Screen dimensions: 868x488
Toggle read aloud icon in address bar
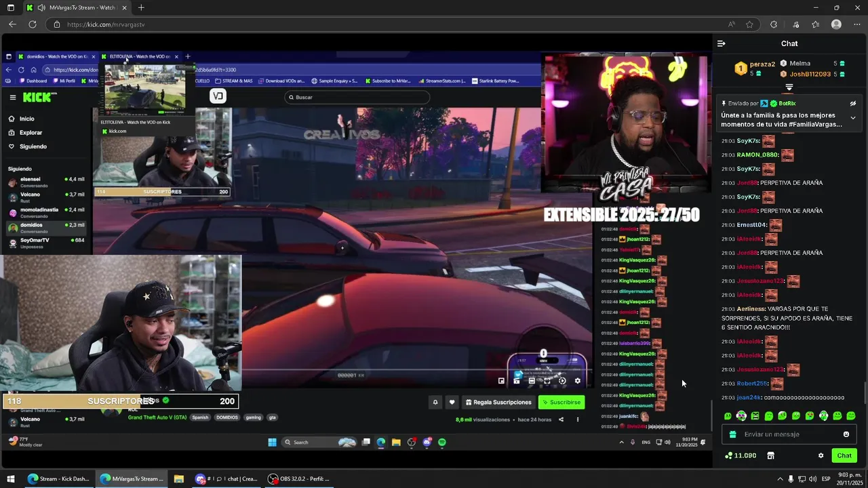[x=732, y=24]
